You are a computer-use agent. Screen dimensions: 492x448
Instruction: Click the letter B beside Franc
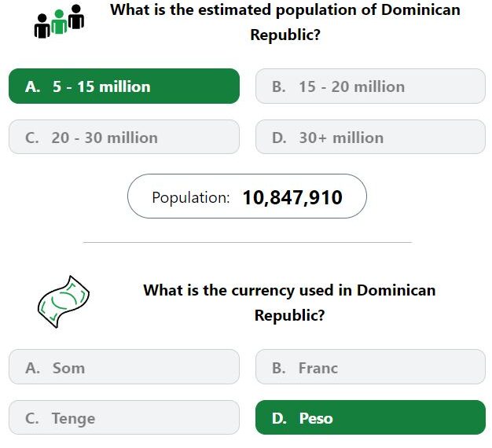tap(279, 368)
